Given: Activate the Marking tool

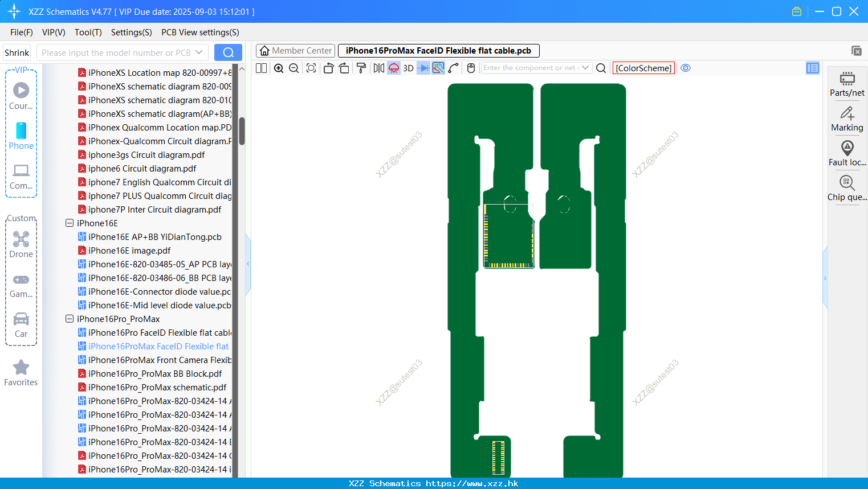Looking at the screenshot, I should [847, 119].
